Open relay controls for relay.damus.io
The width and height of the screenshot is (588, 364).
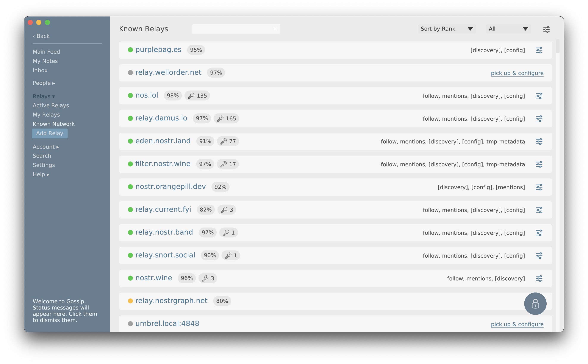click(539, 118)
